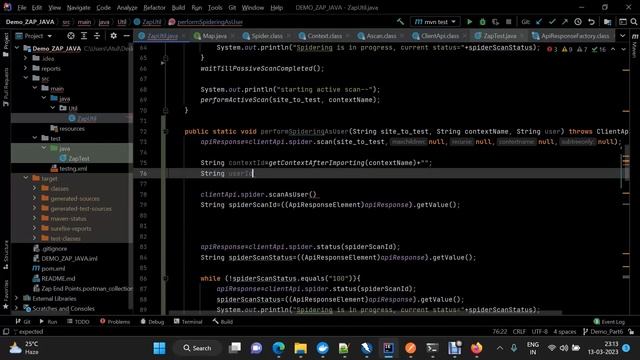
Task: Push commits with the arrow icon
Action: [565, 22]
